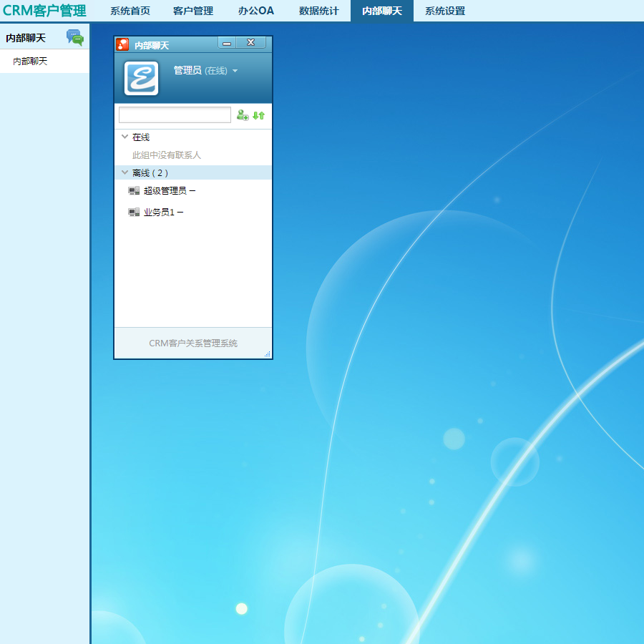Click the CRM客户管理 logo title

[x=44, y=11]
